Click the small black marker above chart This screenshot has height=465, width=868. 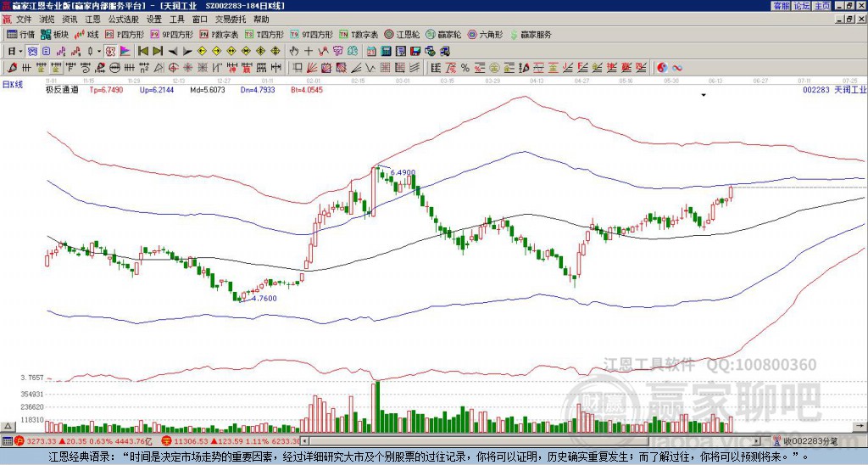pos(704,95)
